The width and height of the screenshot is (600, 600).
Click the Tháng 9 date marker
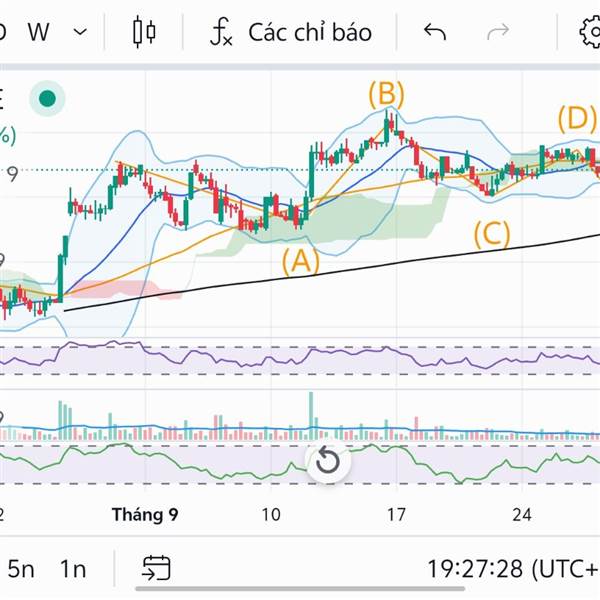pos(145,515)
